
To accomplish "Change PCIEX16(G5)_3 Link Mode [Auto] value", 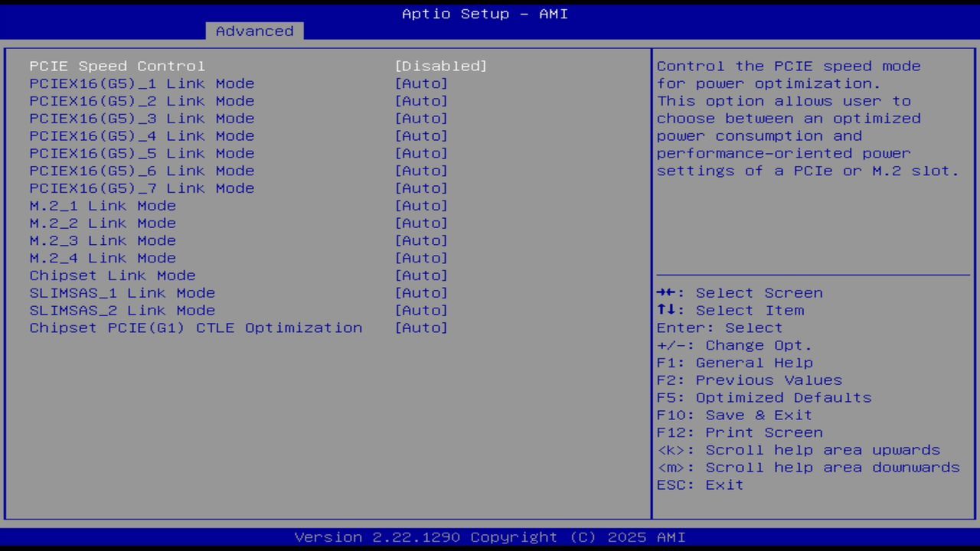I will (x=420, y=119).
